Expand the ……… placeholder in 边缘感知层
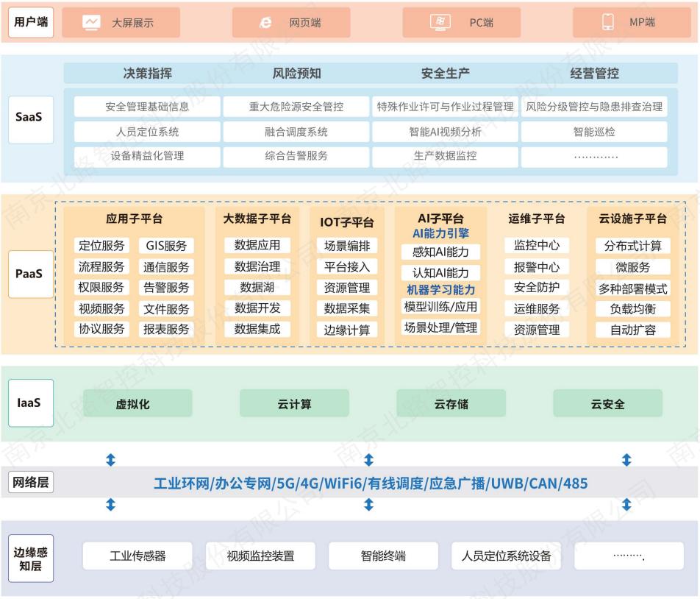Screen dimensions: 700x599 tap(629, 556)
